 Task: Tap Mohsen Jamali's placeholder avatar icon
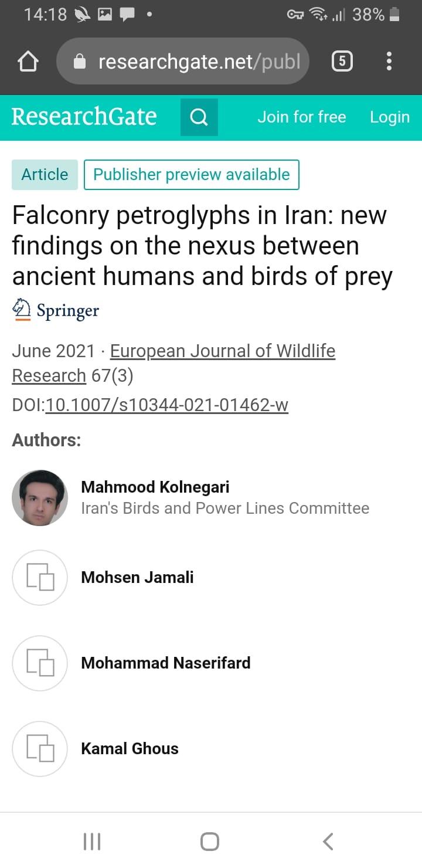click(x=40, y=577)
